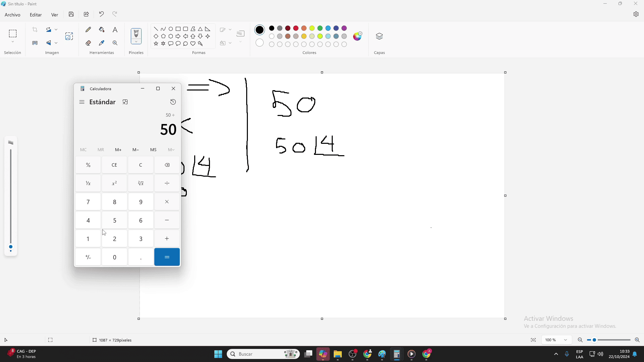Open the Archivo menu
644x362 pixels.
pyautogui.click(x=12, y=15)
